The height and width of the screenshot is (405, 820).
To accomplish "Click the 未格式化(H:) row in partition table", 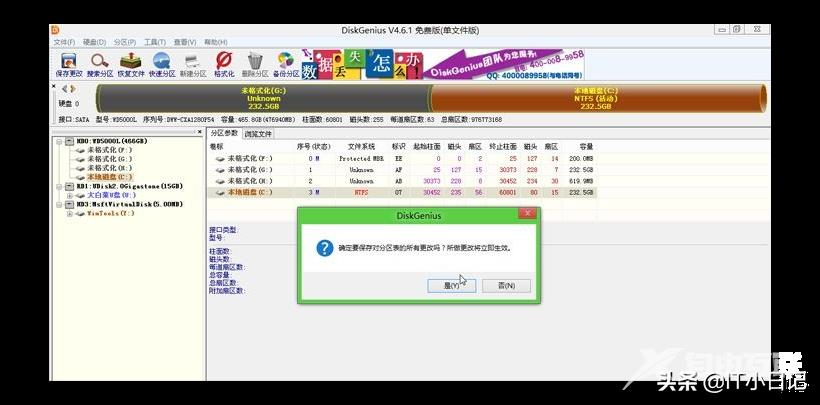I will (402, 181).
